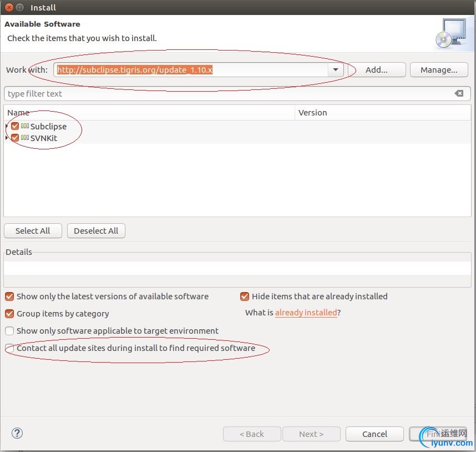Uncheck the Subclipse checkbox
Image resolution: width=476 pixels, height=452 pixels.
[x=15, y=125]
